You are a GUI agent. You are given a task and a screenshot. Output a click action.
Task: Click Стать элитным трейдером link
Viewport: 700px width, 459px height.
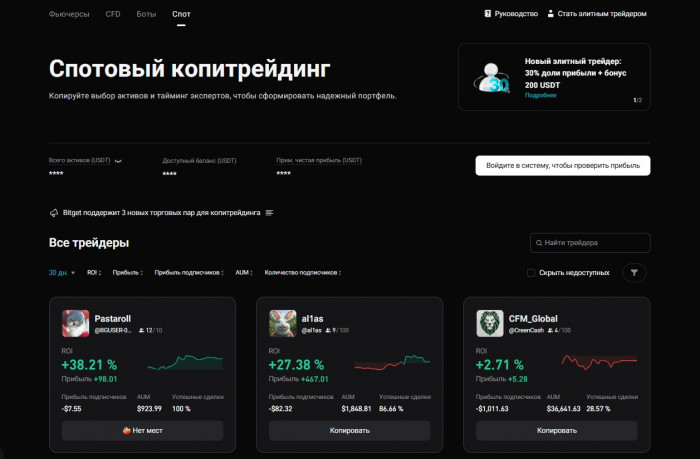(602, 14)
